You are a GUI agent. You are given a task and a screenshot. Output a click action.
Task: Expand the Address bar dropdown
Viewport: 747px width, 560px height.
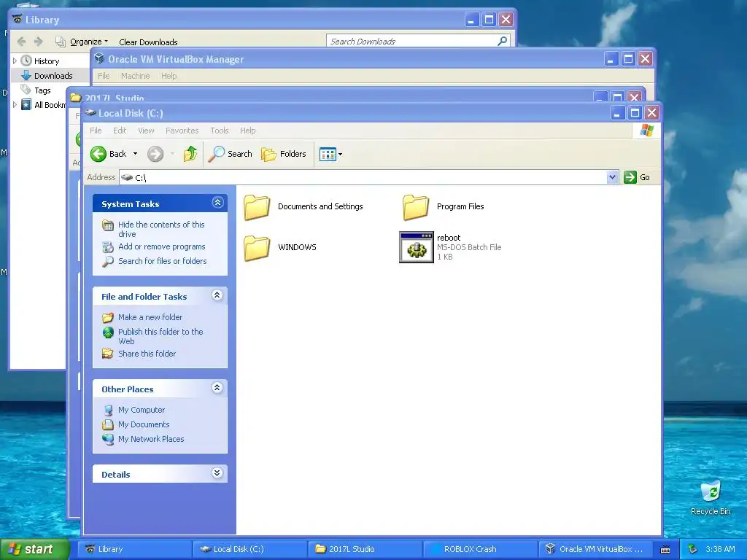tap(612, 177)
